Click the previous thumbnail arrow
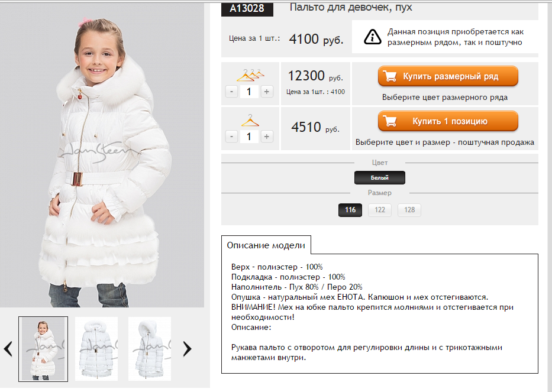The image size is (552, 392). point(8,349)
